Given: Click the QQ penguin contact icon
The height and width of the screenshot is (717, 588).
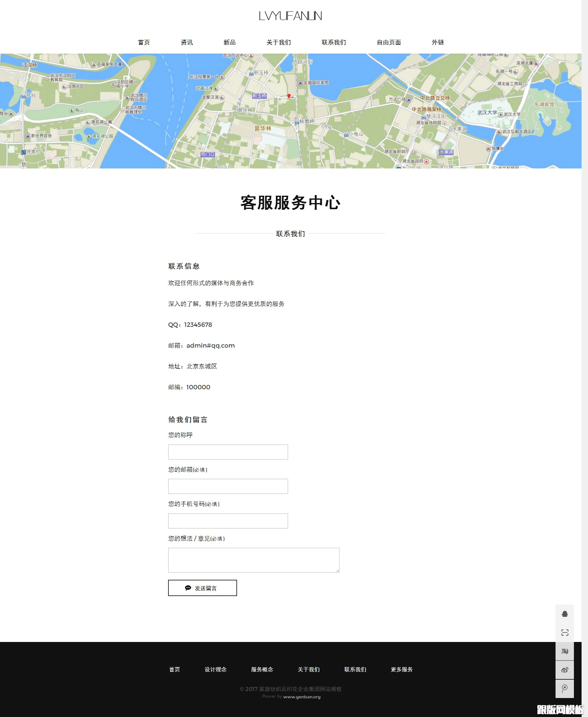Looking at the screenshot, I should tap(565, 614).
